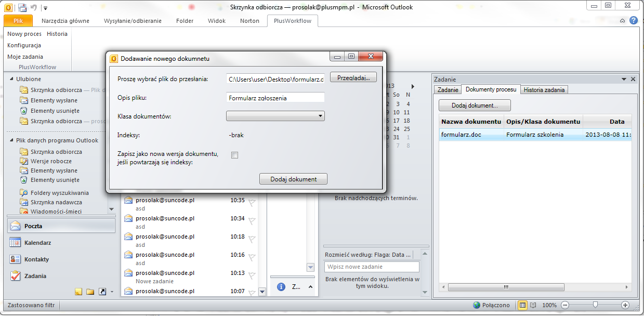The width and height of the screenshot is (644, 316).
Task: Switch to the Historia zadania tab
Action: click(x=544, y=89)
